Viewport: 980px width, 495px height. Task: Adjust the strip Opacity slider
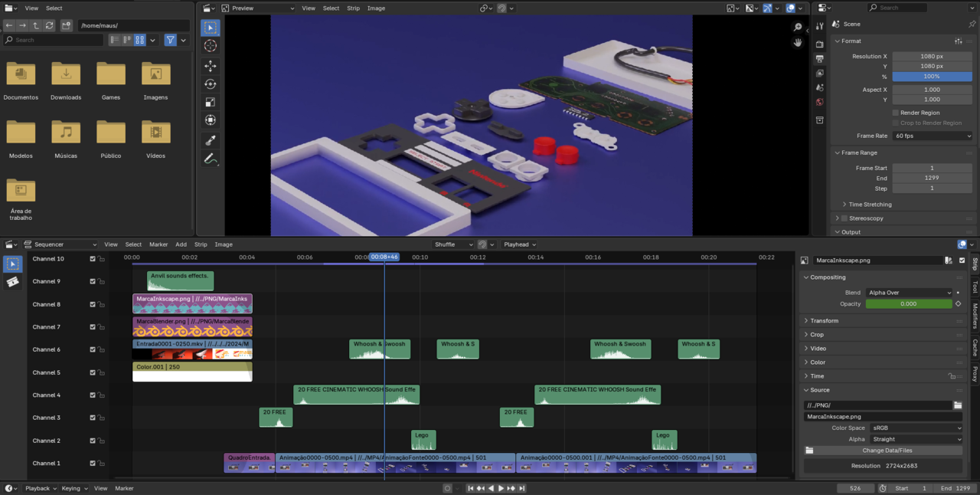(x=909, y=303)
